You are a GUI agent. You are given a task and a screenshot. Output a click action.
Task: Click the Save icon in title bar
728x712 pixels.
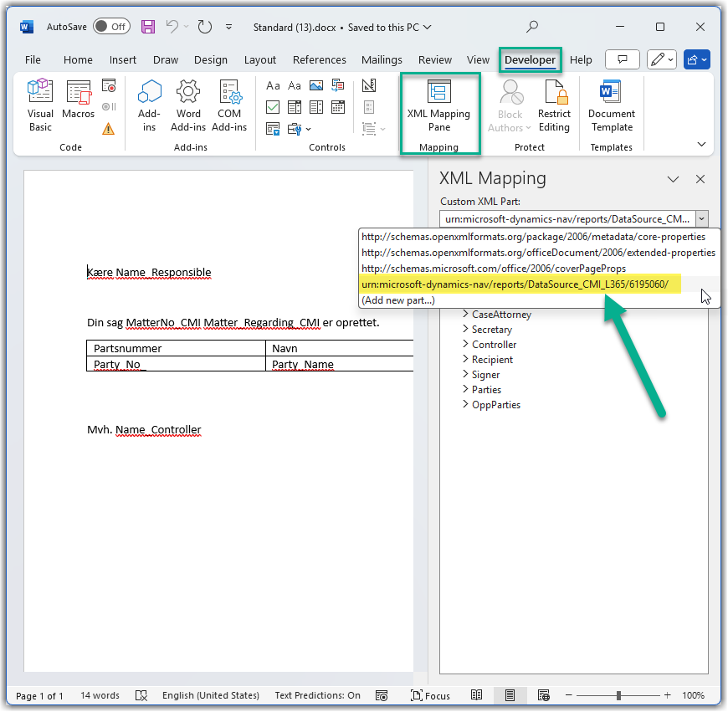[x=148, y=27]
